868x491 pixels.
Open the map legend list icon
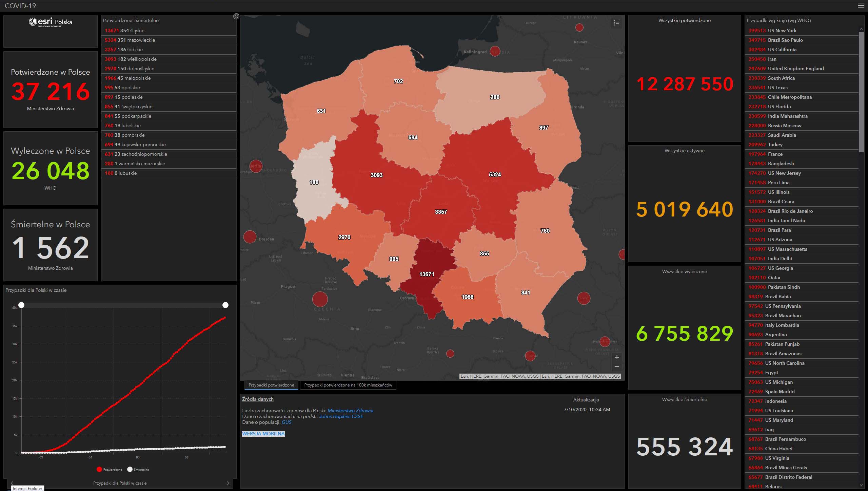[616, 23]
